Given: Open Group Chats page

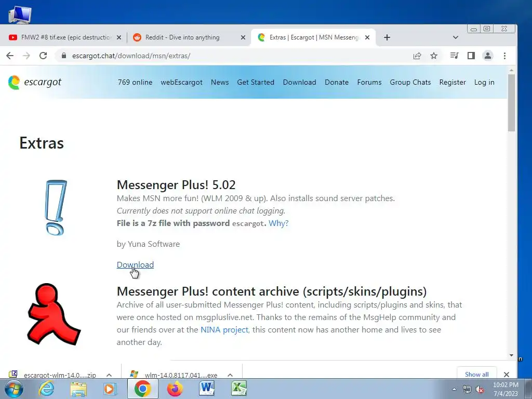Looking at the screenshot, I should (410, 82).
